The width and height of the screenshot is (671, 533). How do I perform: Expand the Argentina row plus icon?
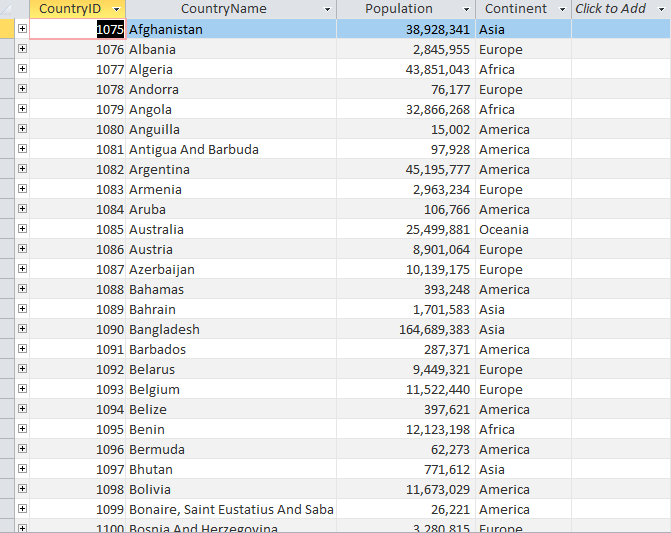click(x=22, y=169)
